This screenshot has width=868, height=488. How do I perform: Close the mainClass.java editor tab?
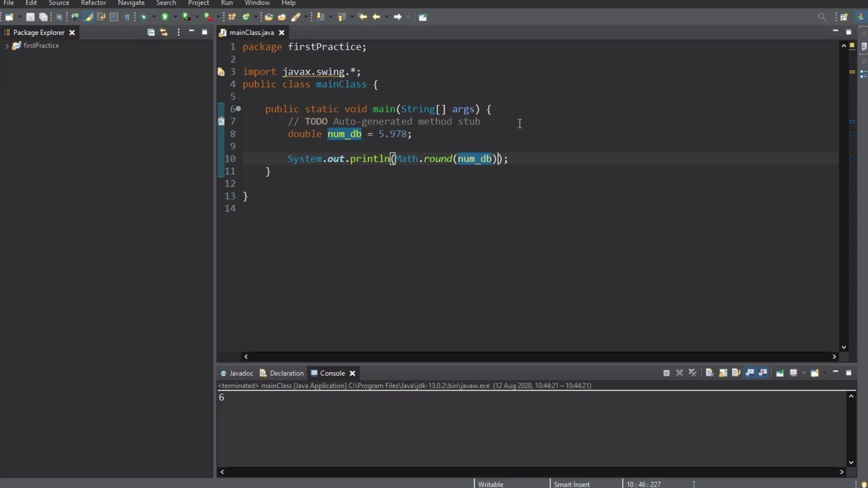coord(282,33)
